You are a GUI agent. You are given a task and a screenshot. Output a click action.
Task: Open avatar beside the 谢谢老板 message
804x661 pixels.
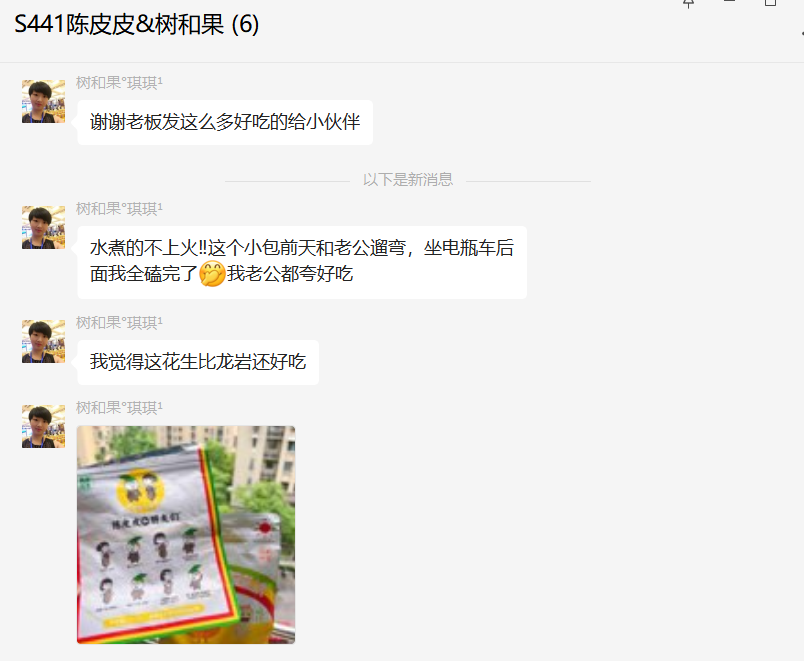(43, 101)
